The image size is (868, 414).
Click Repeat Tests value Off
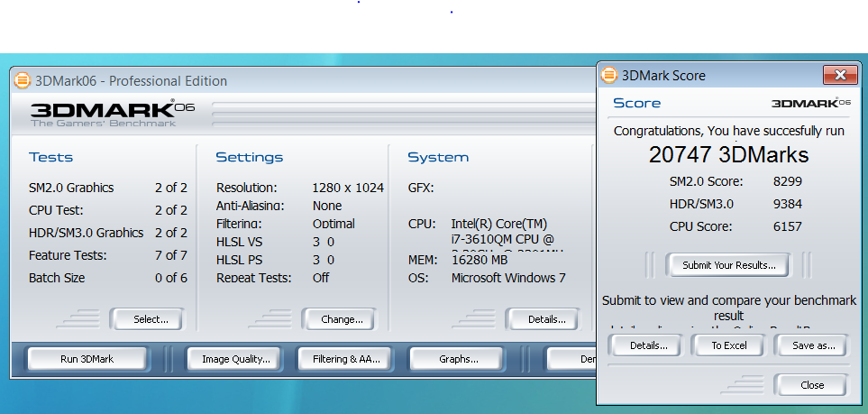point(321,278)
